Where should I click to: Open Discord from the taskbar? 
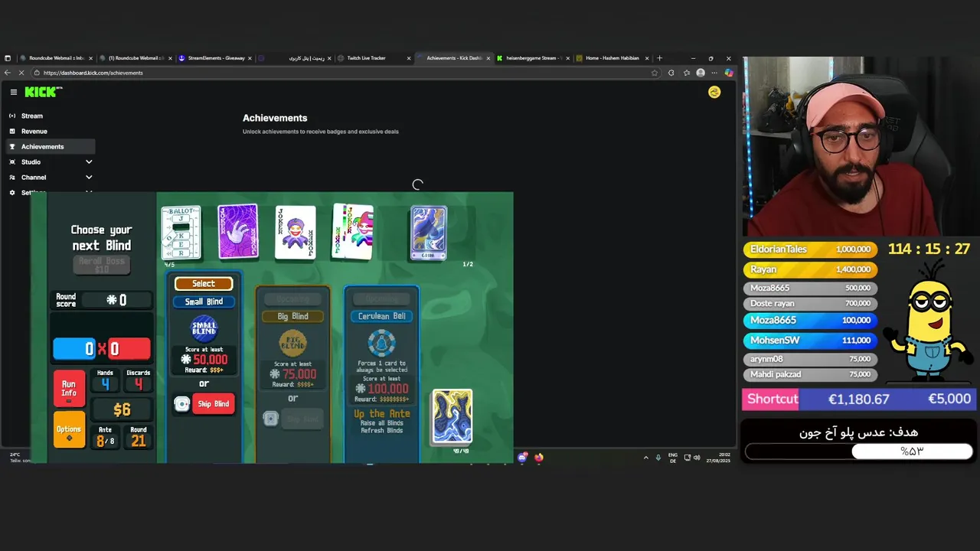point(523,458)
